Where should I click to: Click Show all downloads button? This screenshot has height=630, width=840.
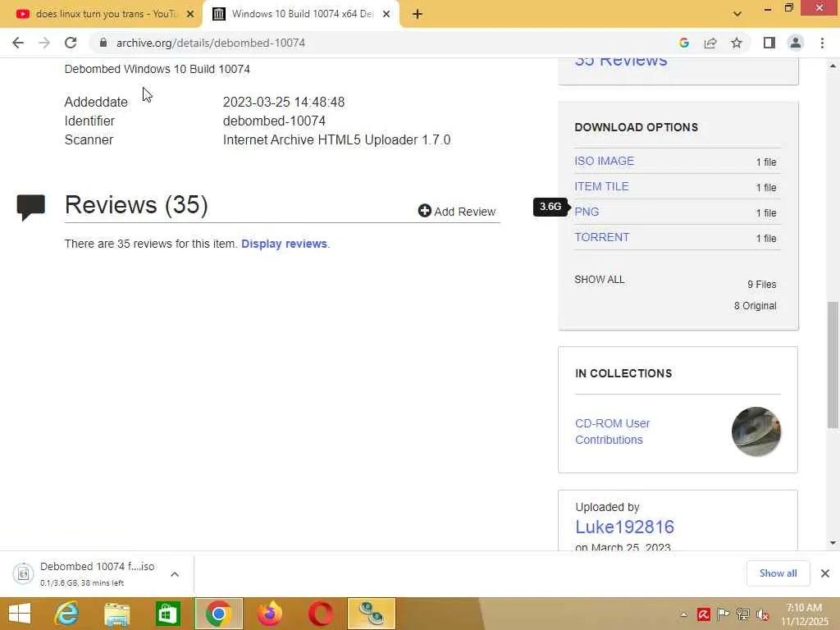778,573
